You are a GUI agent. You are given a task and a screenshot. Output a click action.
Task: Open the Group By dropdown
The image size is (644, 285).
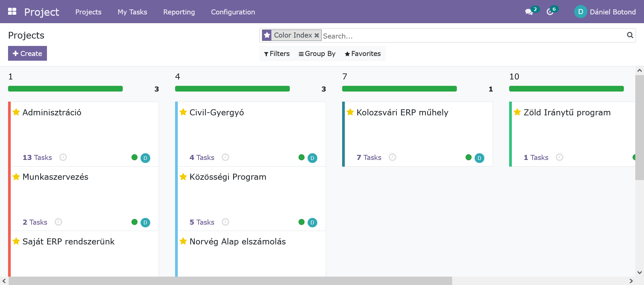coord(317,54)
